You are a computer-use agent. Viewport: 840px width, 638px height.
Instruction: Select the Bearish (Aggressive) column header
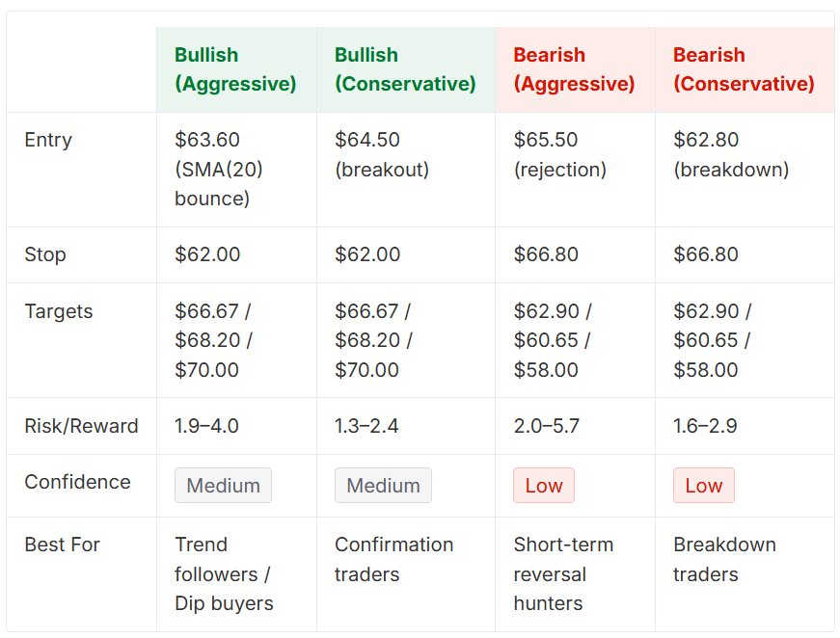click(574, 69)
